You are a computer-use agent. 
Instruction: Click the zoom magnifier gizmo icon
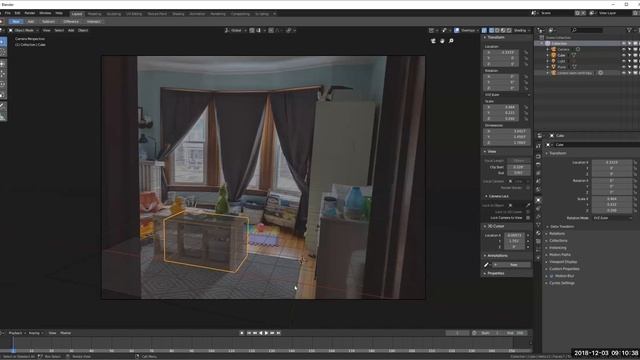pyautogui.click(x=451, y=41)
